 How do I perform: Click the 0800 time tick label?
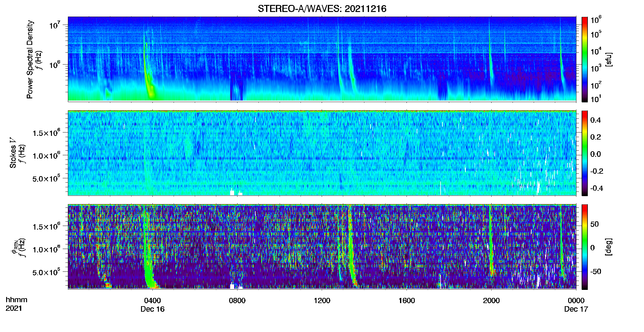(x=237, y=301)
